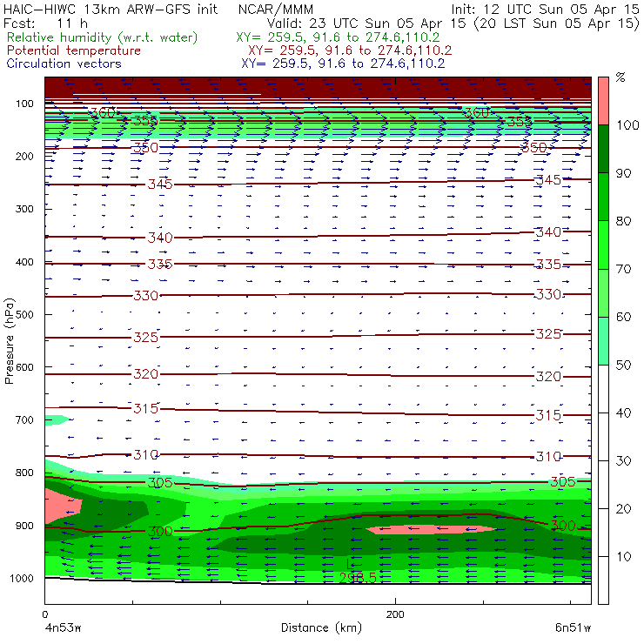The width and height of the screenshot is (644, 644).
Task: Click the '80' colorbar tick label
Action: click(x=623, y=221)
